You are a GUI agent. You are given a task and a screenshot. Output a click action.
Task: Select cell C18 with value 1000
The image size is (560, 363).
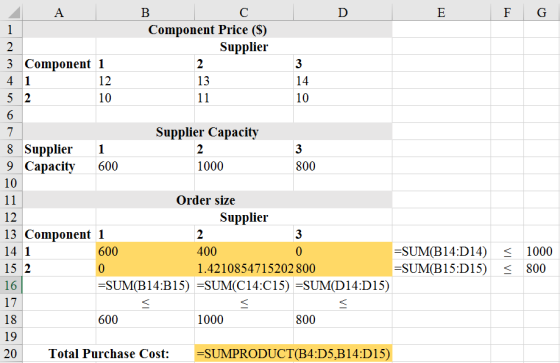[244, 319]
